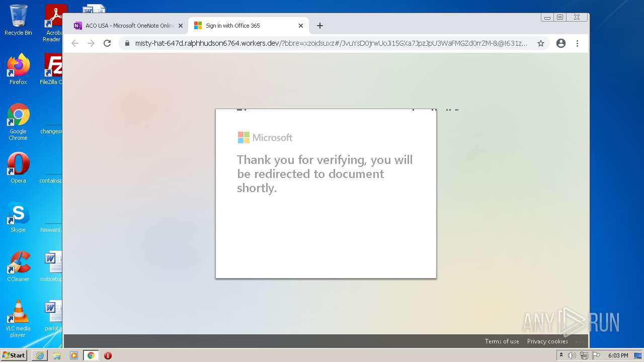Launch Opera browser from desktop

coord(18,167)
